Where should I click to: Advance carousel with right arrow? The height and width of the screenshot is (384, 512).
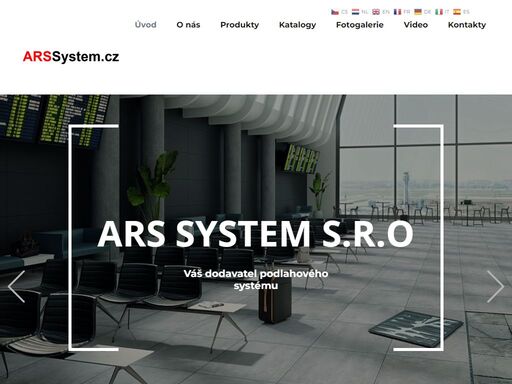(495, 287)
